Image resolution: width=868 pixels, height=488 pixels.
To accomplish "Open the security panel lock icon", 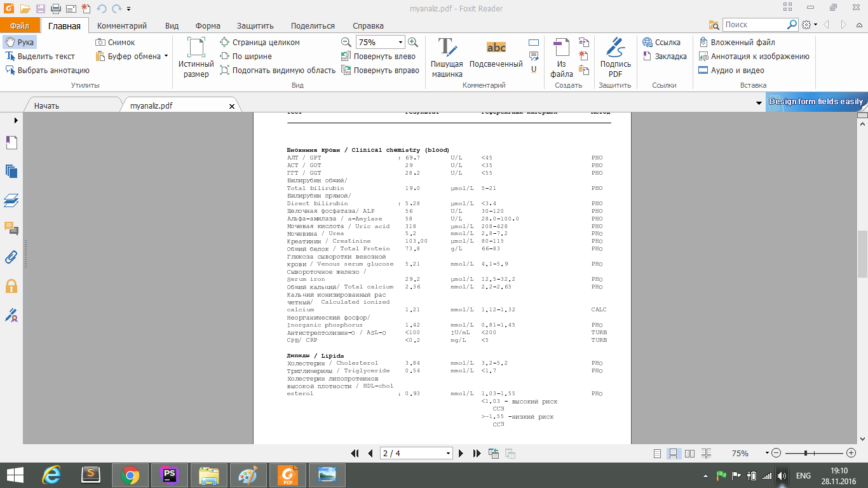I will [x=11, y=286].
